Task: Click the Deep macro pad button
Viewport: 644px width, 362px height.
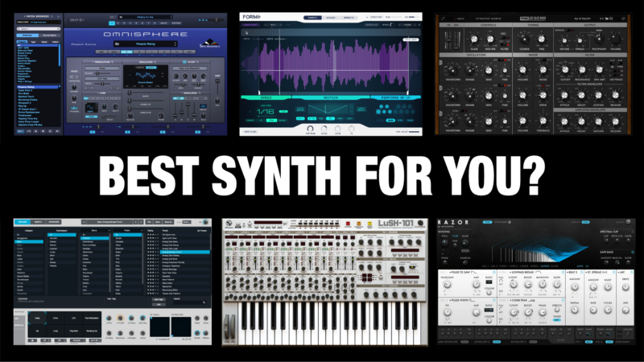Action: (37, 318)
